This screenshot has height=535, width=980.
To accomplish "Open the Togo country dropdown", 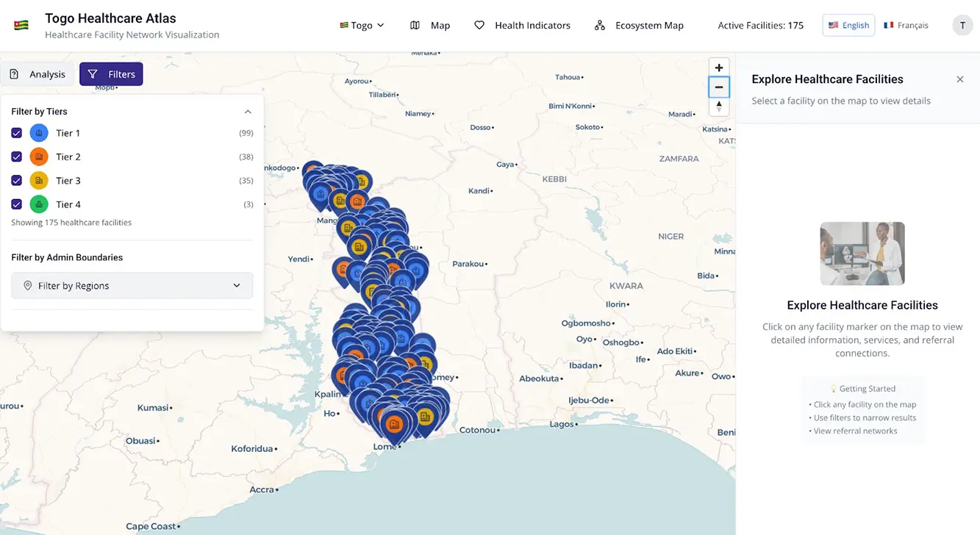I will click(362, 25).
